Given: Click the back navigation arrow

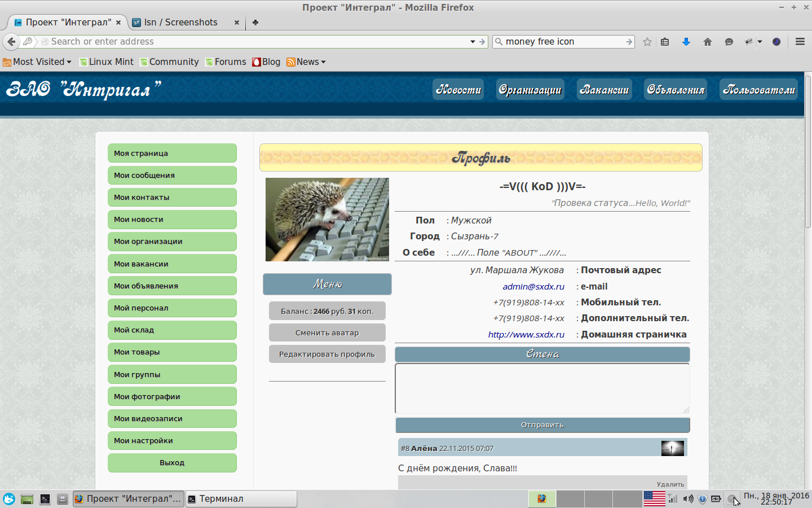Looking at the screenshot, I should click(x=11, y=41).
